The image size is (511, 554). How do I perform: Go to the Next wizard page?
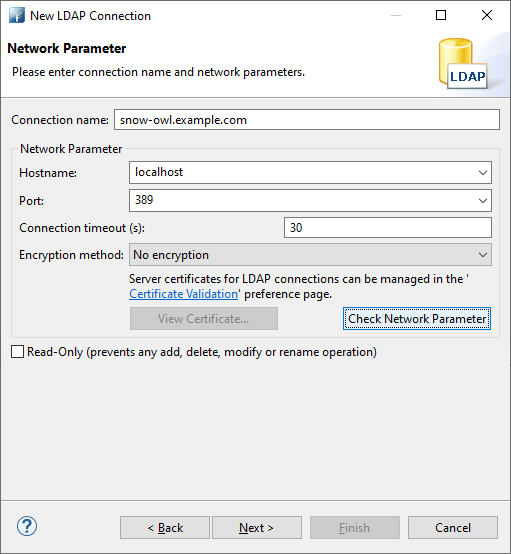point(257,528)
